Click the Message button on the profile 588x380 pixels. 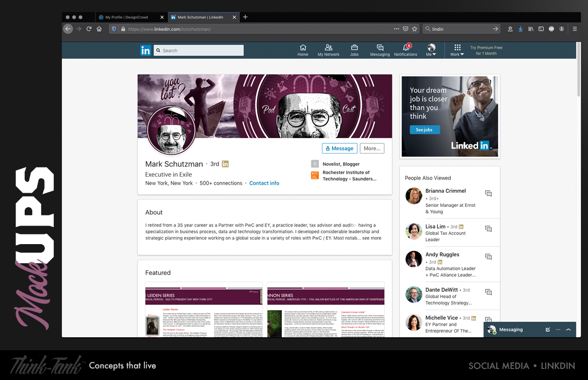point(340,148)
